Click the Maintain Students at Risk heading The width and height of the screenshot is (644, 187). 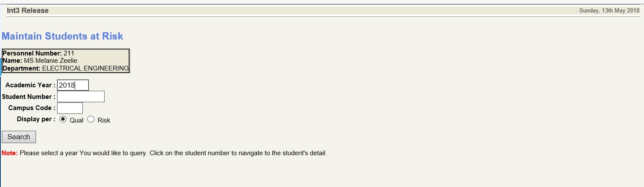click(62, 36)
